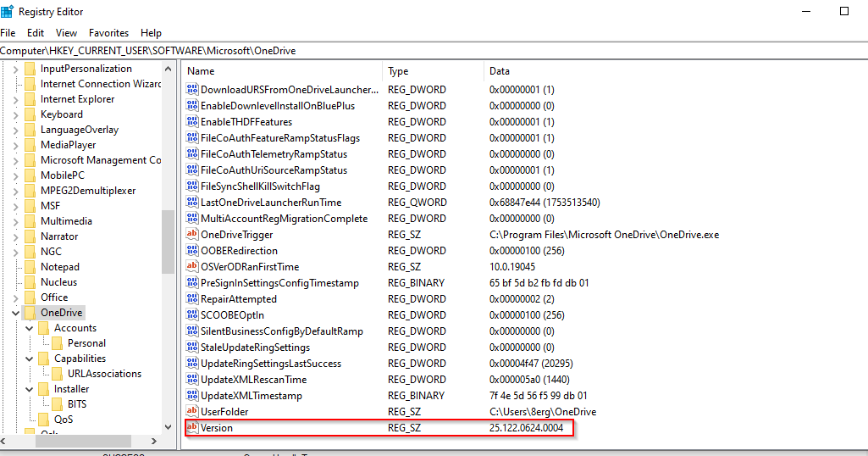
Task: Click the FileCoAuthFeatureRampStatusFlags value icon
Action: 192,137
